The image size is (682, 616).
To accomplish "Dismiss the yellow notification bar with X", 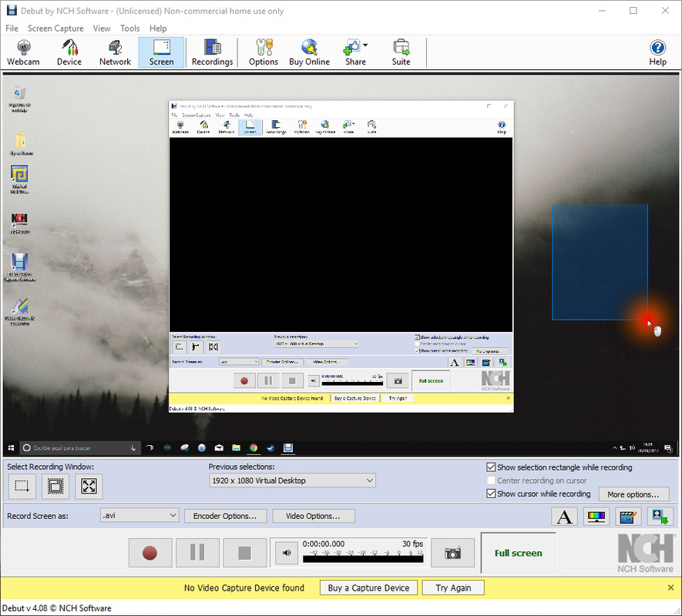I will click(670, 588).
